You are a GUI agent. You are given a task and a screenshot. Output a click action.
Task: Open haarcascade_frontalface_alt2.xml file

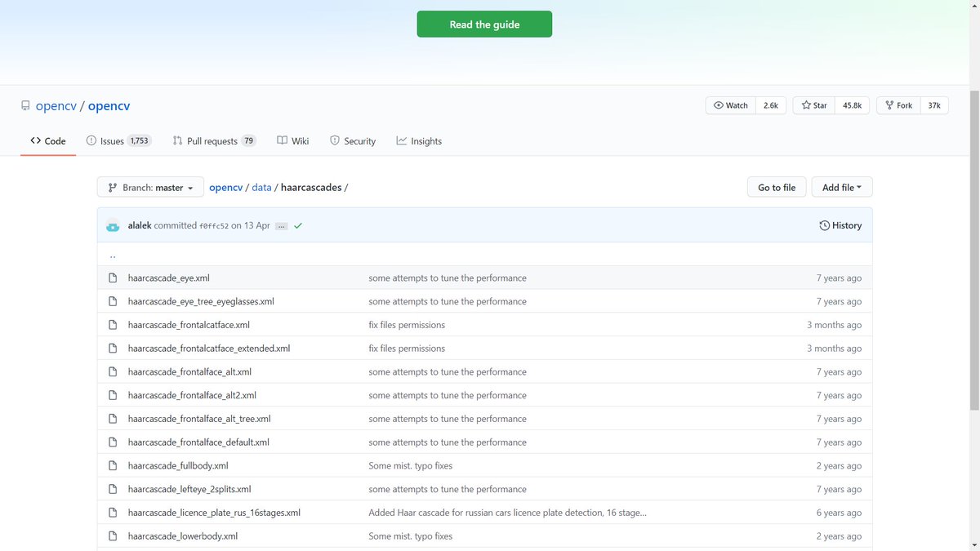pos(193,396)
